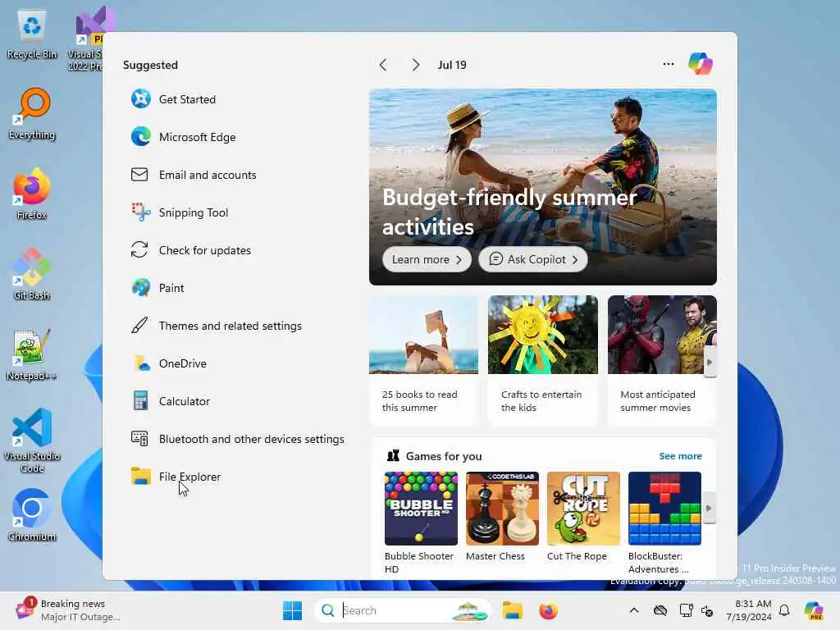This screenshot has height=630, width=840.
Task: Go to previous day arrow
Action: [383, 65]
